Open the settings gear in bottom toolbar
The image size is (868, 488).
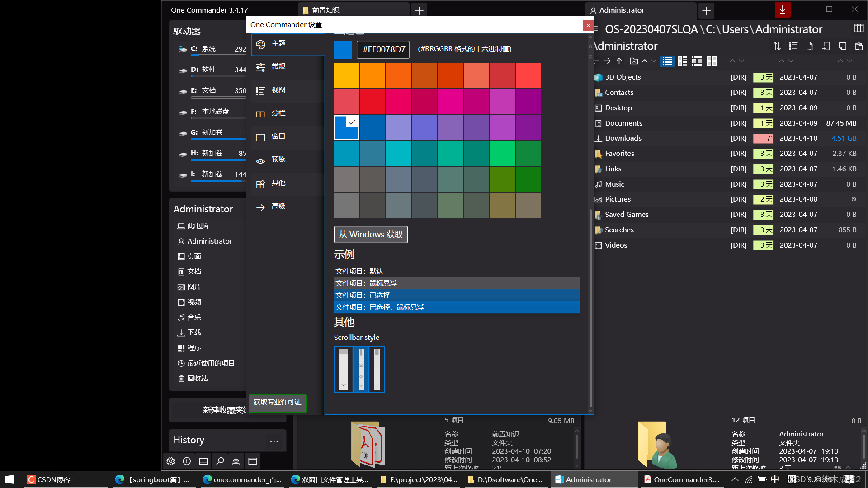170,461
